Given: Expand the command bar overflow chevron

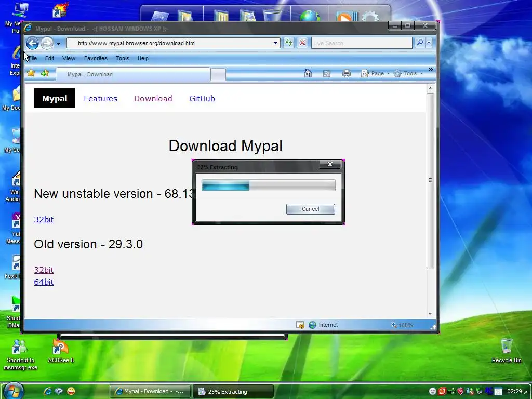Looking at the screenshot, I should [431, 69].
